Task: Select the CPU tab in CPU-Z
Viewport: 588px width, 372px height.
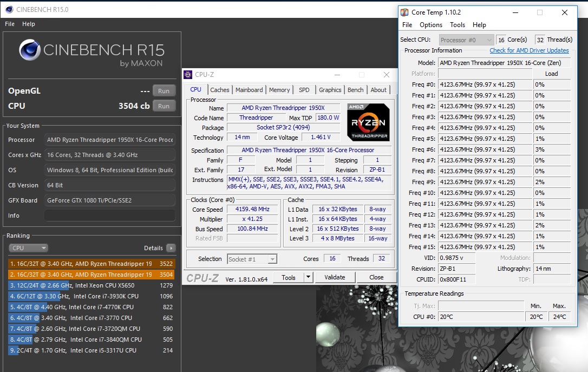Action: (x=196, y=90)
